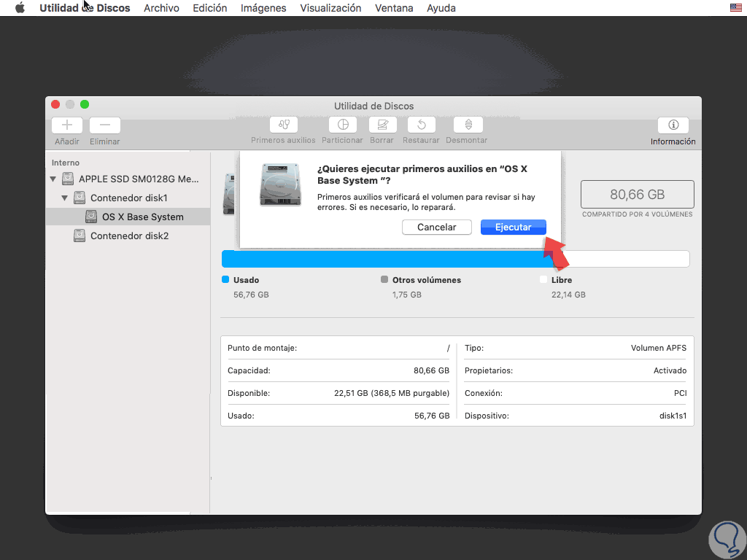Select the OS X Base System row

128,217
